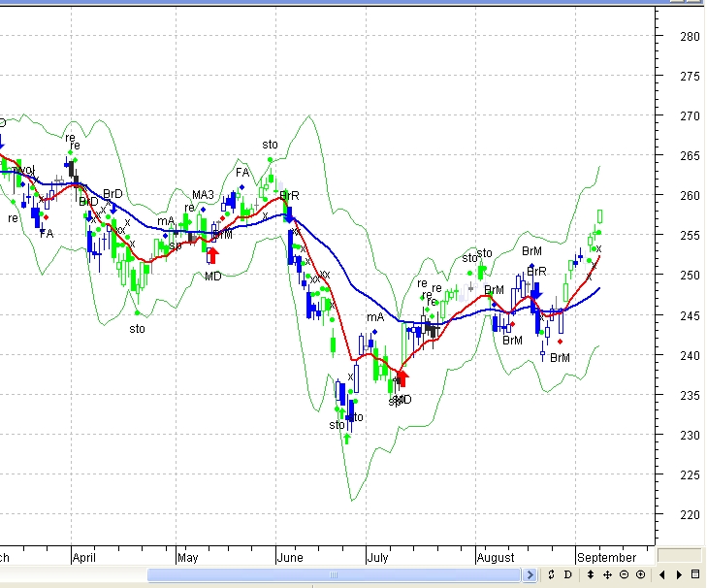Click the 'May' month axis label
Viewport: 707px width, 588px height.
coord(188,558)
